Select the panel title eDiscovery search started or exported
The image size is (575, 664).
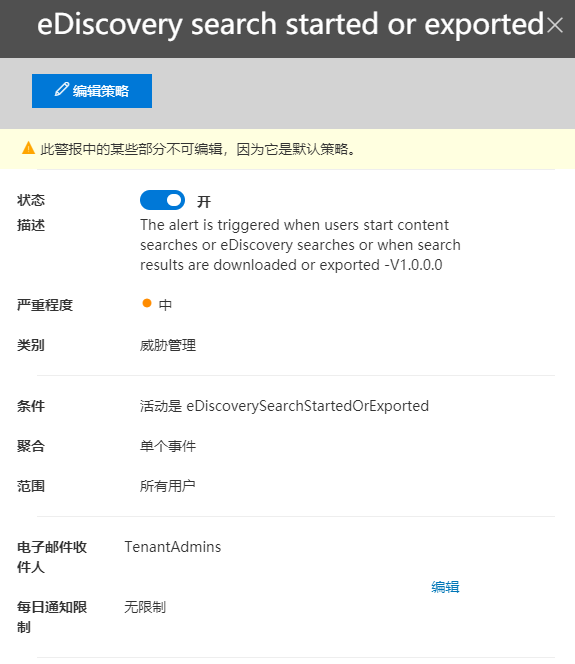(290, 25)
